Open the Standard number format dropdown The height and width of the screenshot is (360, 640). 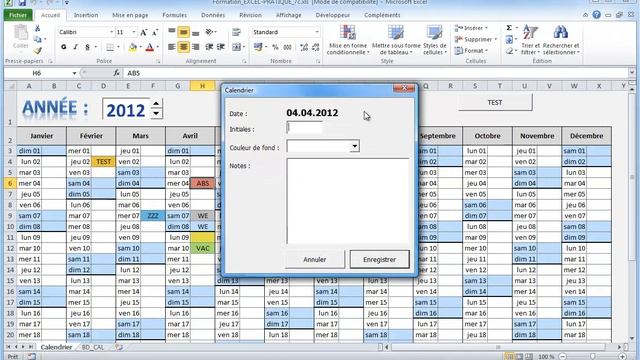point(317,32)
